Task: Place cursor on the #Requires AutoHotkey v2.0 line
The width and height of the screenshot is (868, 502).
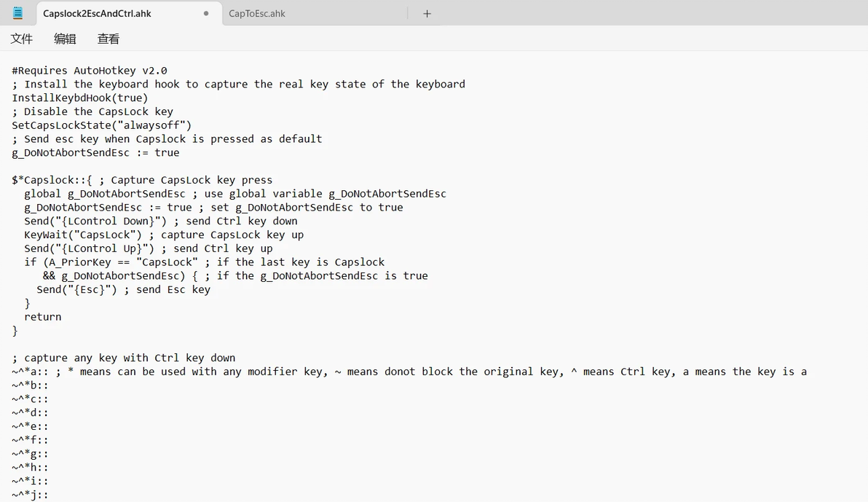Action: (90, 71)
